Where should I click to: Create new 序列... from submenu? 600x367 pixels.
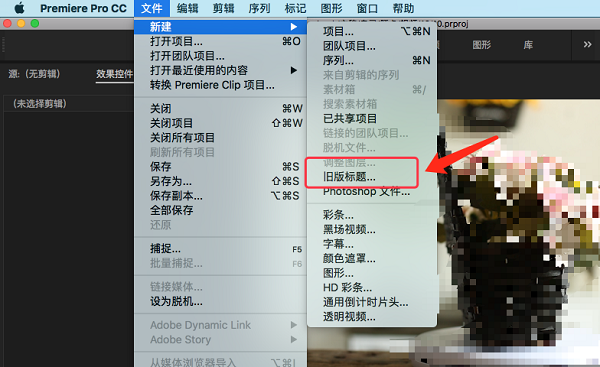372,60
